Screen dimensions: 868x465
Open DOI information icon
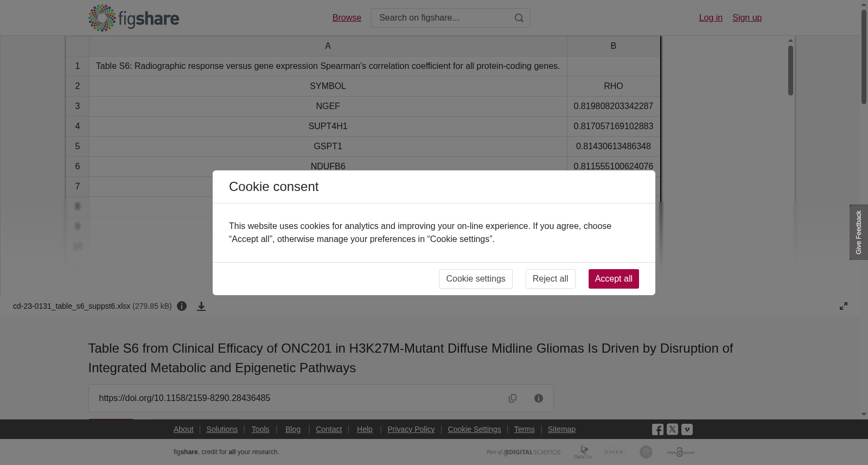coord(539,398)
